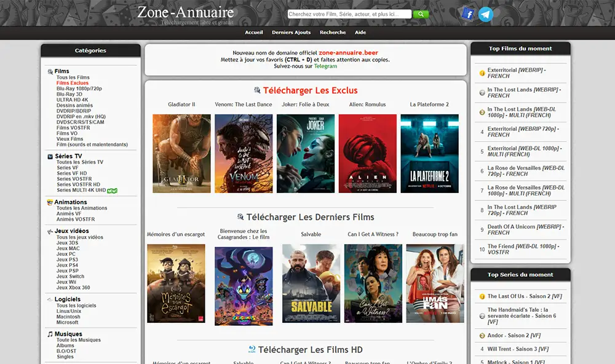This screenshot has height=364, width=615.
Task: Click the Jeux vidéos category icon
Action: coord(50,231)
